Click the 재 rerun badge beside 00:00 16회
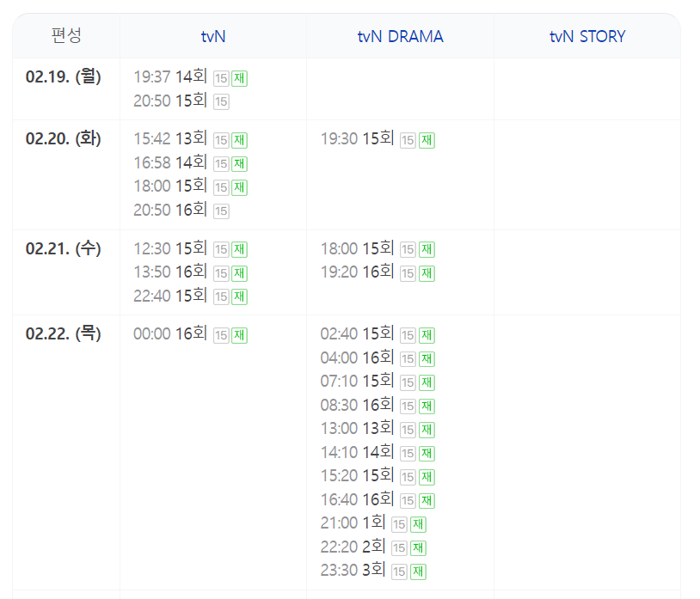This screenshot has width=700, height=599. click(x=239, y=335)
